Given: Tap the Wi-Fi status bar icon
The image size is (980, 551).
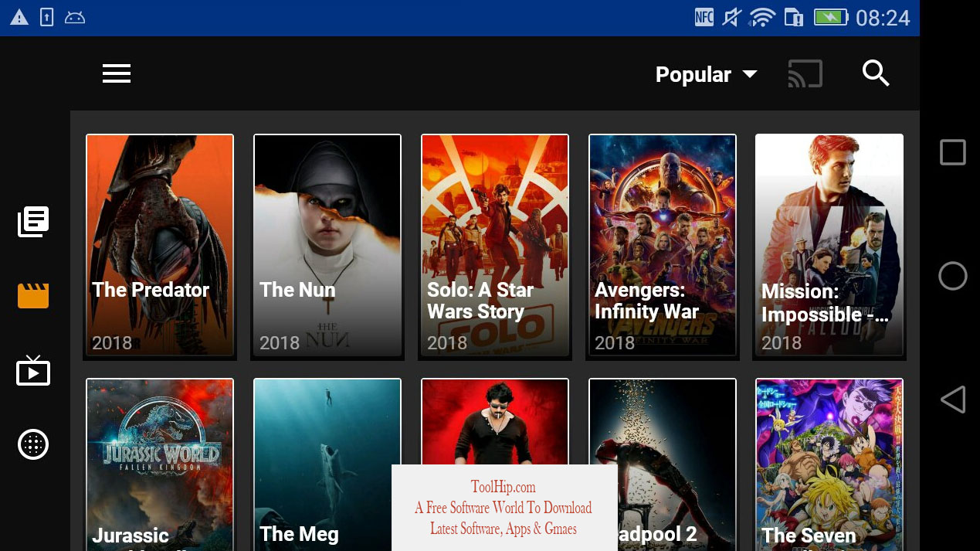Looking at the screenshot, I should click(x=761, y=17).
